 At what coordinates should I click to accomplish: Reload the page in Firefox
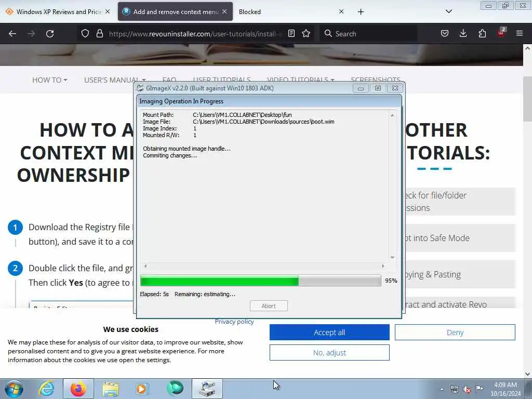pos(50,34)
